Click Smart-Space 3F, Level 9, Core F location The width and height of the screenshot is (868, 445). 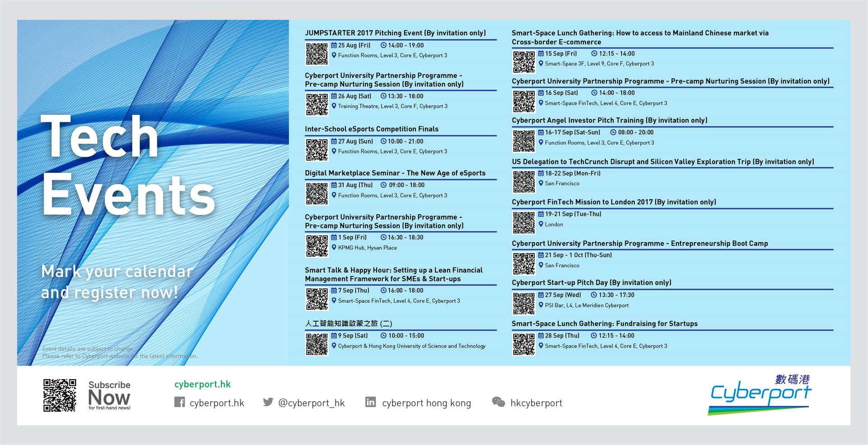[599, 64]
